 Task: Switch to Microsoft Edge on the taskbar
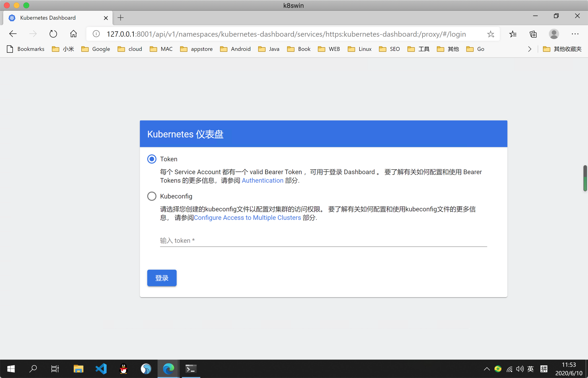pyautogui.click(x=168, y=369)
